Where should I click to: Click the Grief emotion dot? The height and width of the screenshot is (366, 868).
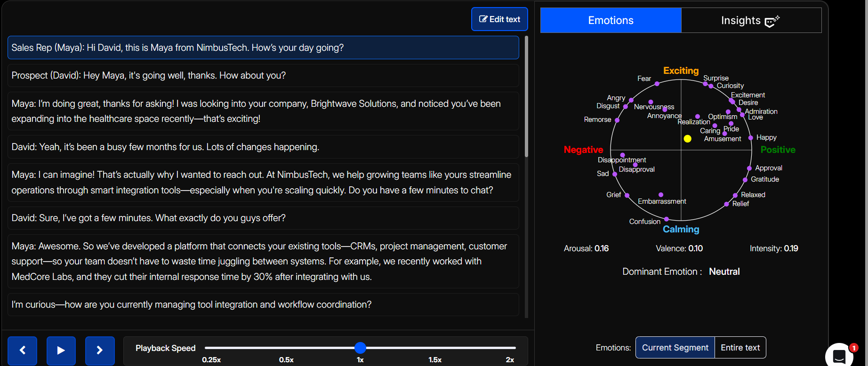tap(627, 195)
